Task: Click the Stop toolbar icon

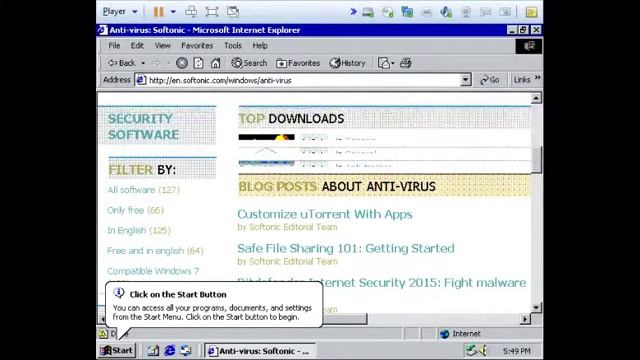Action: click(x=182, y=63)
